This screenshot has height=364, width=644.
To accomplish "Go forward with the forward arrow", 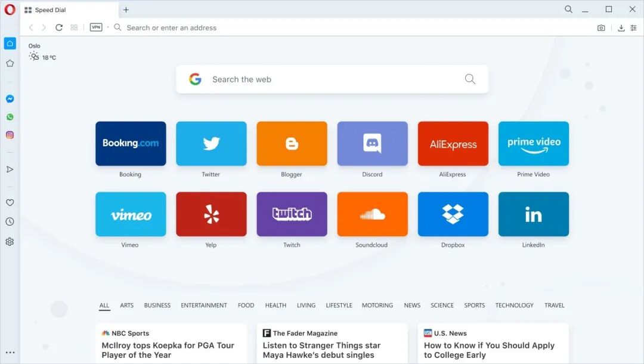I will 44,27.
